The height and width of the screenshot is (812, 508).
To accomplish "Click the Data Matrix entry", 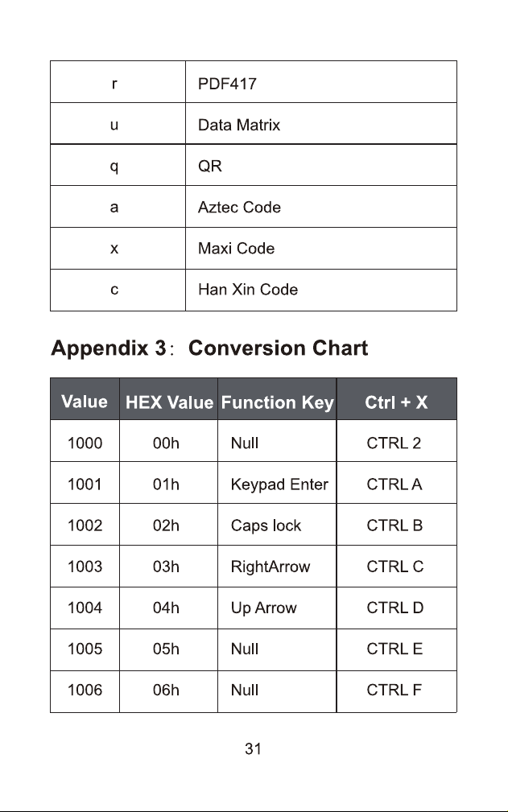I will (321, 123).
